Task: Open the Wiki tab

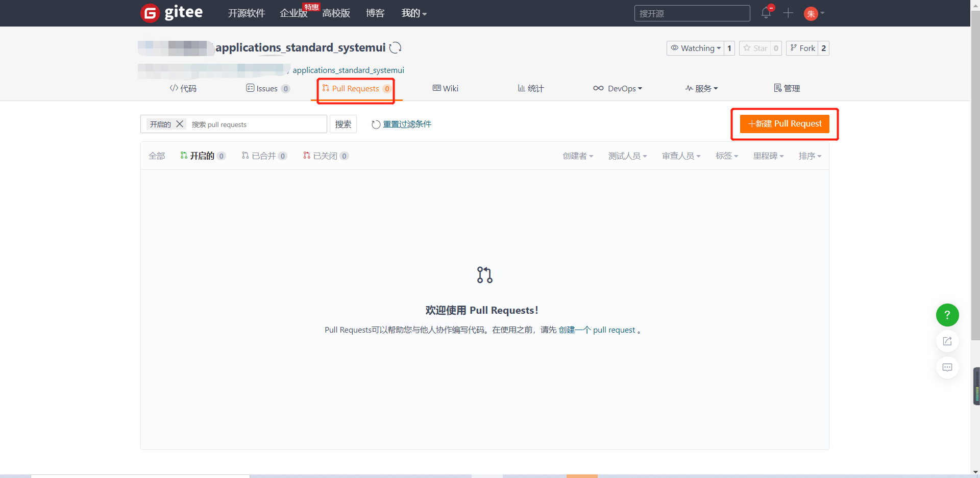Action: click(446, 89)
